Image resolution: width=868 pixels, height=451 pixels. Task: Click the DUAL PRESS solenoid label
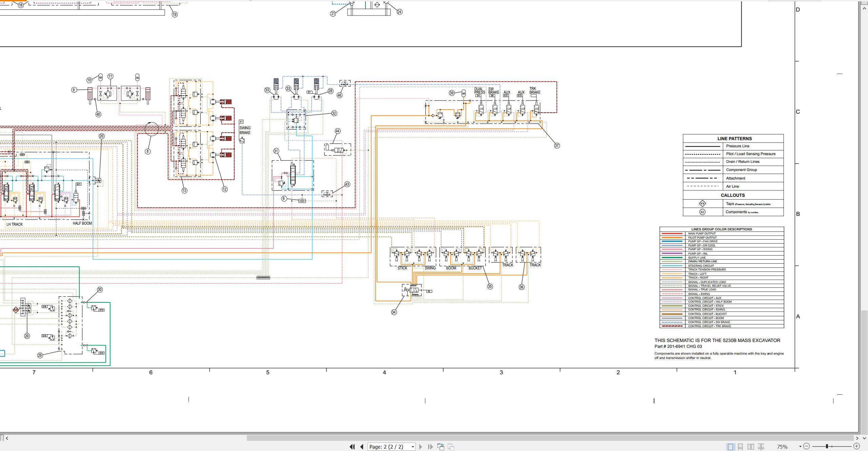[479, 91]
